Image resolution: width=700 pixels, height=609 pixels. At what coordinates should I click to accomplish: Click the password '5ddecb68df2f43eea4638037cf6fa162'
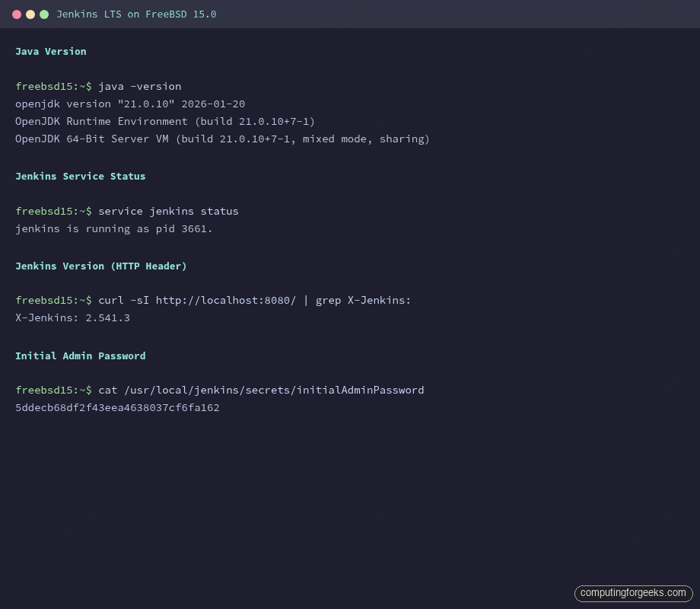click(117, 407)
